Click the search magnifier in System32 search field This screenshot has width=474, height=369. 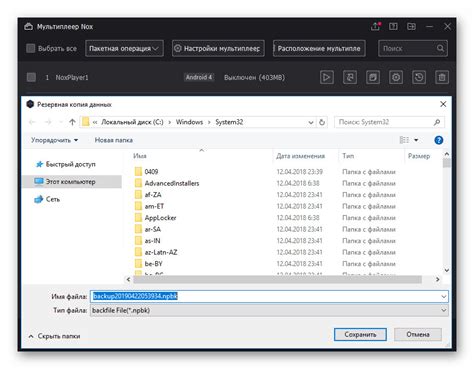(437, 122)
